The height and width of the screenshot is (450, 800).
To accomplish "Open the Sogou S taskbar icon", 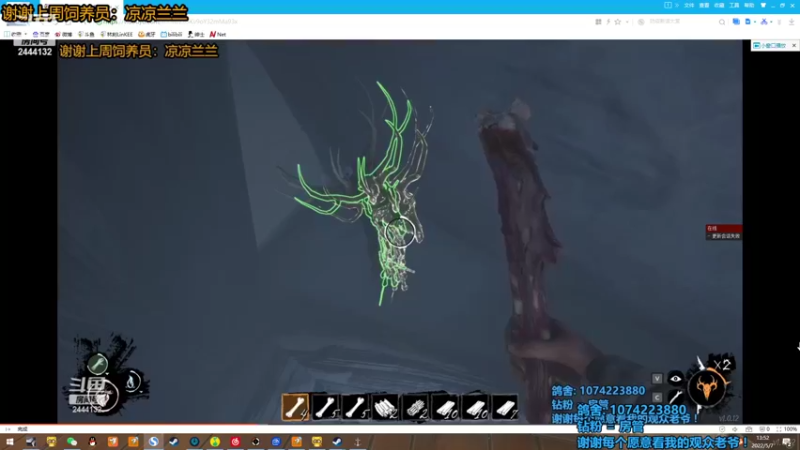I will tap(153, 441).
